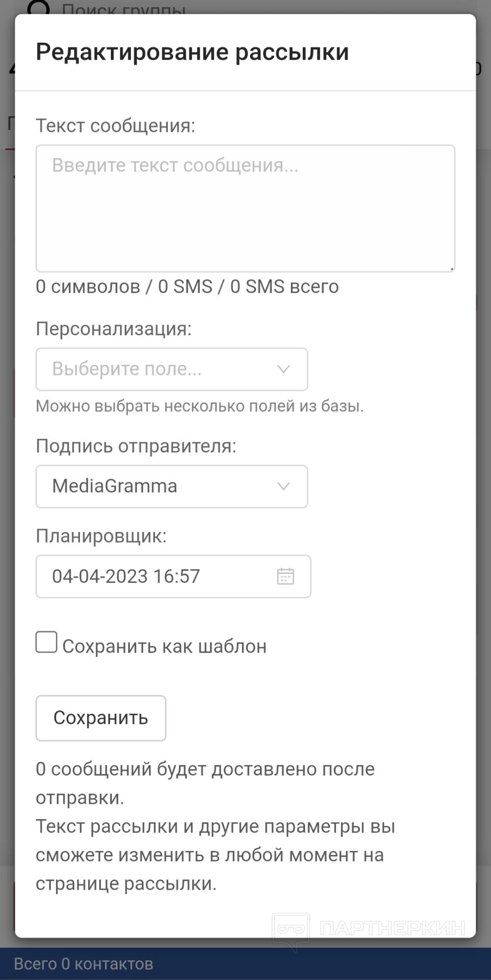This screenshot has height=980, width=491.
Task: Click the Редактирование рассылки dialog title
Action: [192, 52]
